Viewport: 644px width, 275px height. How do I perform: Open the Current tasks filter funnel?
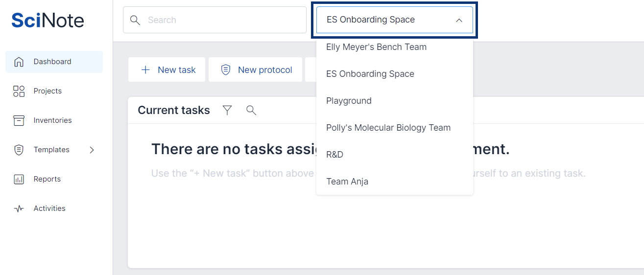[x=227, y=110]
